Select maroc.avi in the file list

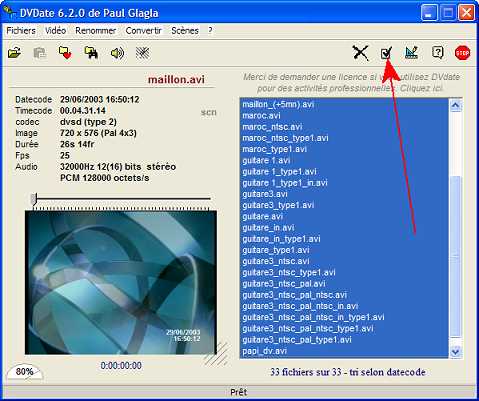pos(344,116)
